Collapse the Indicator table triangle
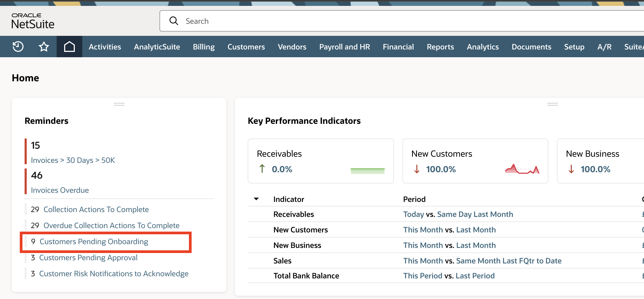Screen dimensions: 644x299 pos(256,199)
